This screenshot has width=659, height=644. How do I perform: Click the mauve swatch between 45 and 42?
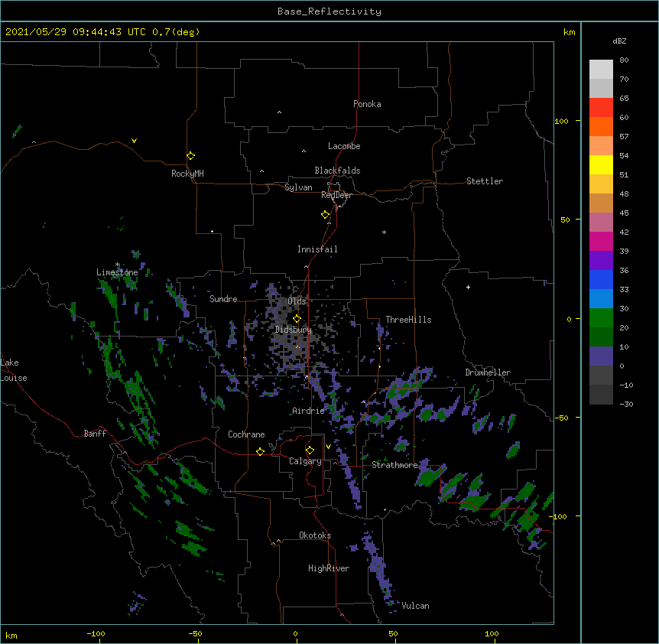point(601,223)
